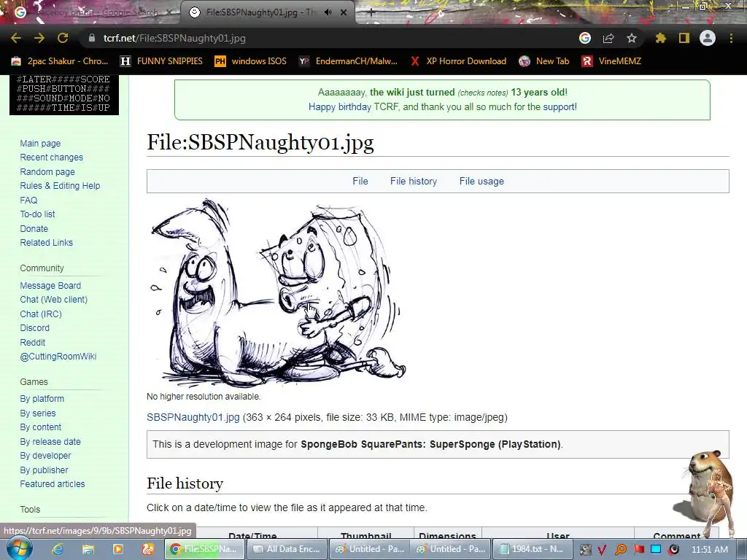Open the media player taskbar icon
The width and height of the screenshot is (747, 560).
(117, 549)
